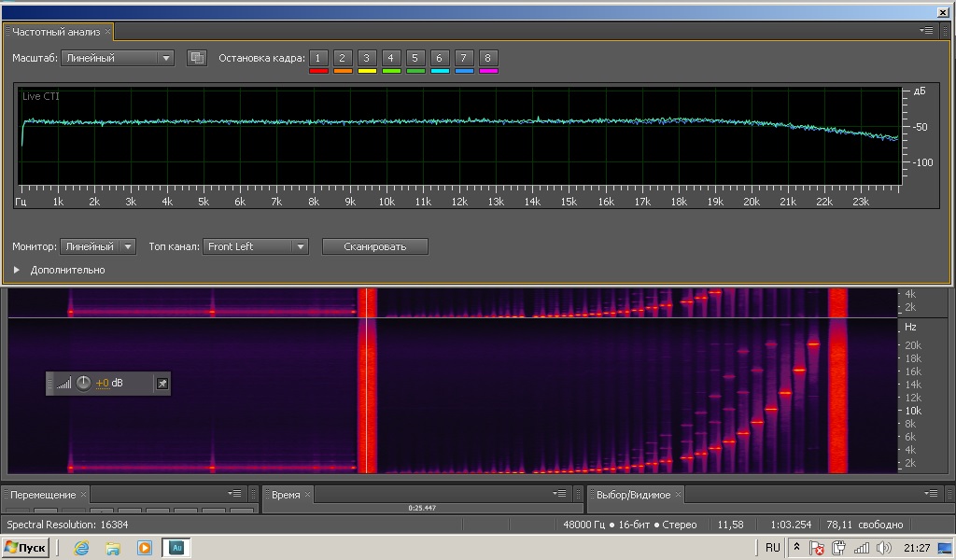Switch to the Время panel tab
This screenshot has height=560, width=956.
click(286, 495)
